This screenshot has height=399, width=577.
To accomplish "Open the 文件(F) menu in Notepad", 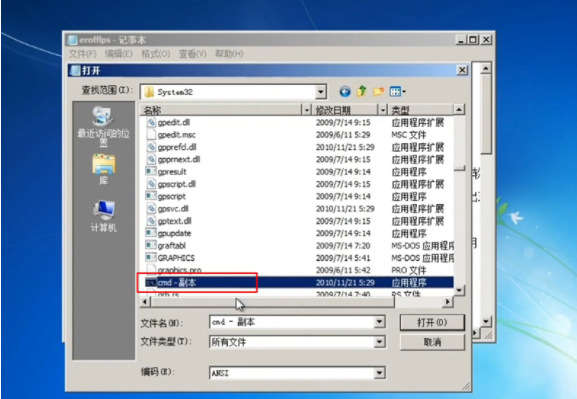I will coord(82,54).
